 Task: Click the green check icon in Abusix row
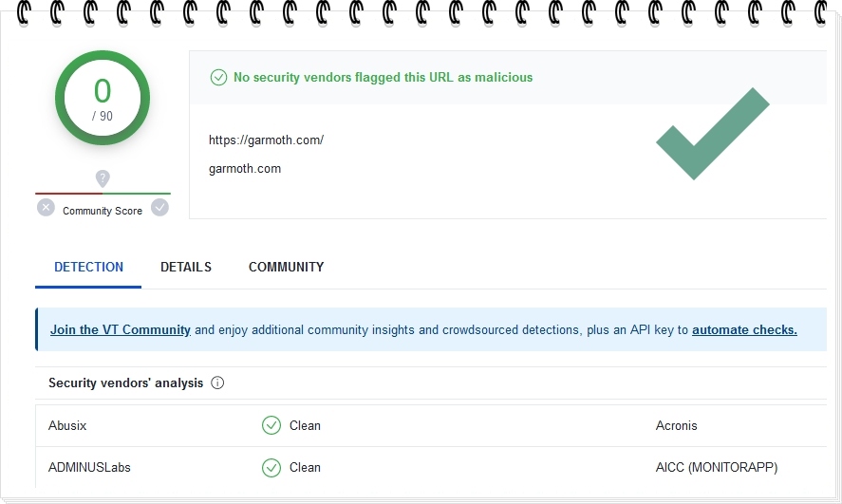click(271, 425)
